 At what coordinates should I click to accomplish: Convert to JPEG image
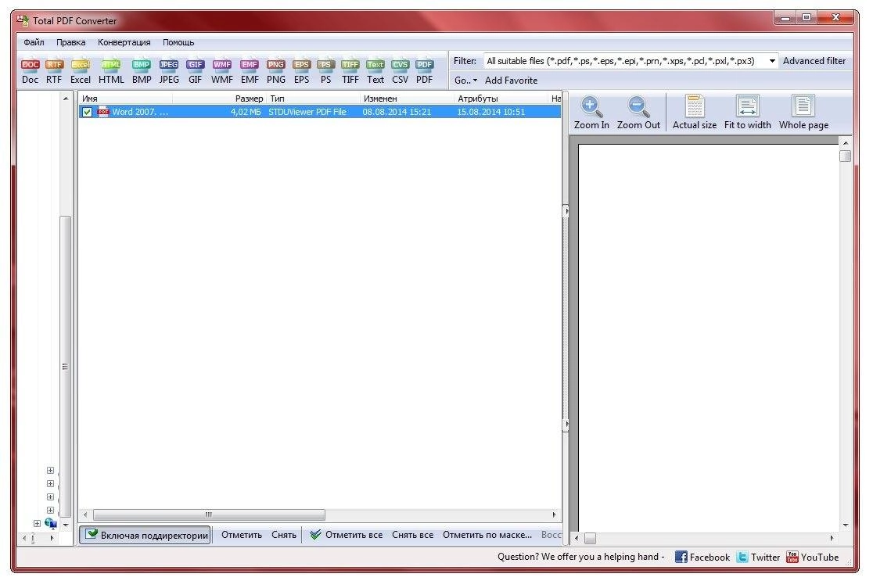(169, 71)
